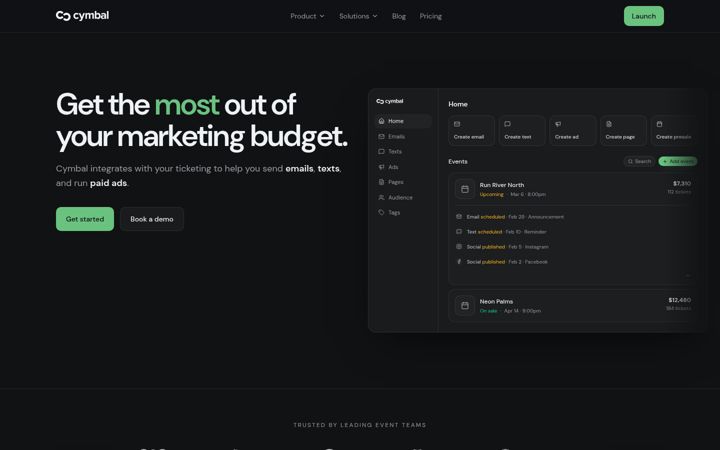The image size is (720, 450).
Task: Click the icon on Create presale card
Action: [x=659, y=124]
